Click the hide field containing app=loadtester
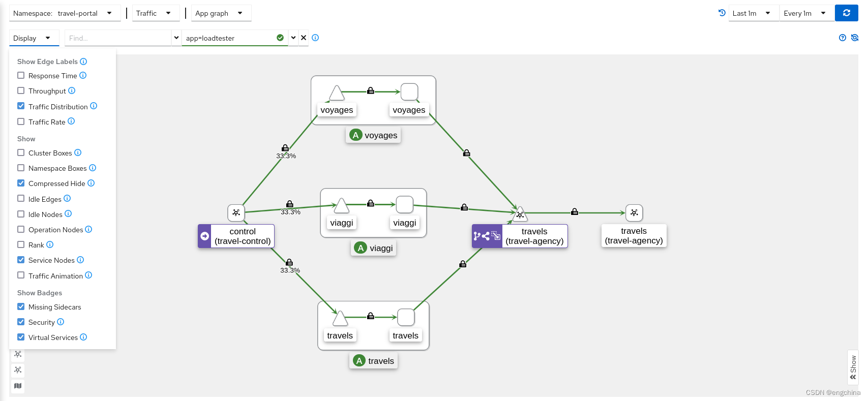 (235, 38)
